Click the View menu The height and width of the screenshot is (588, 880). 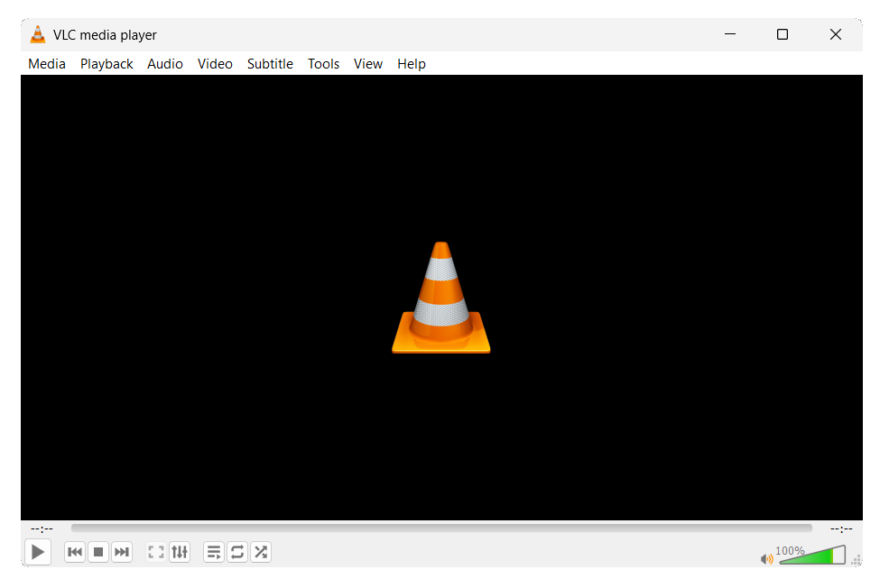click(368, 64)
